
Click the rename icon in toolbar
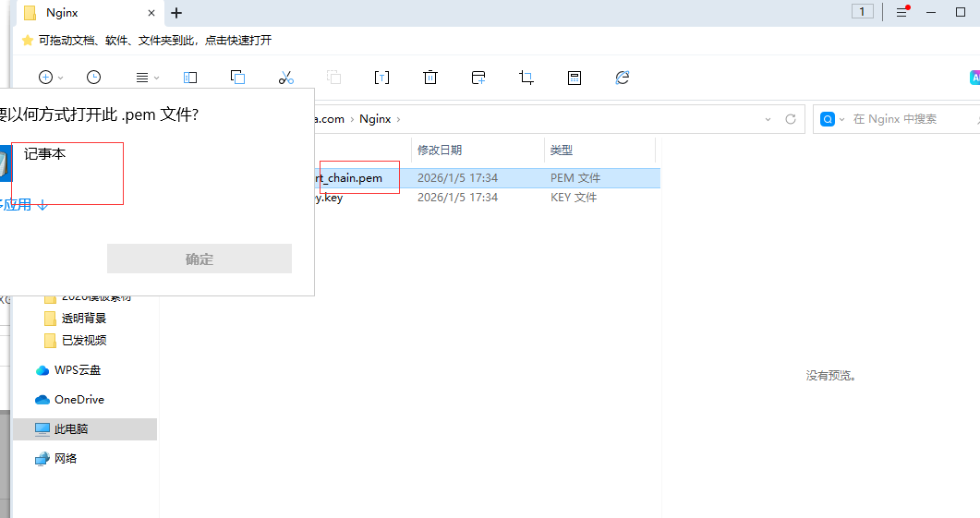click(x=381, y=78)
